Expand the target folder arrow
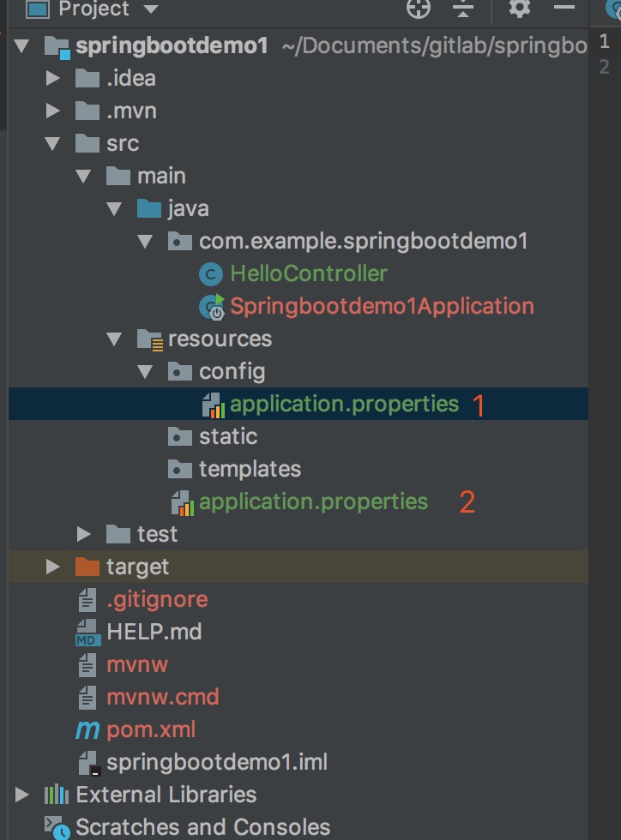This screenshot has height=840, width=621. click(x=53, y=567)
